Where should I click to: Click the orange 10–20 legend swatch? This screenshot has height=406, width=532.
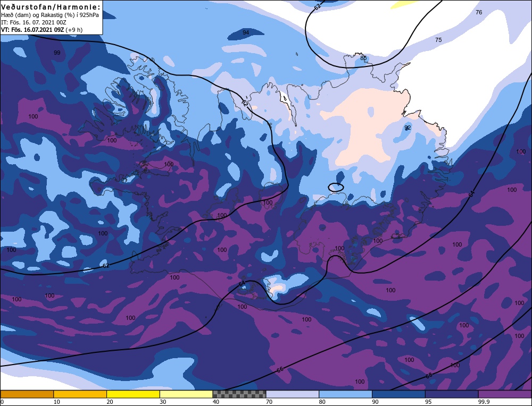pyautogui.click(x=80, y=394)
